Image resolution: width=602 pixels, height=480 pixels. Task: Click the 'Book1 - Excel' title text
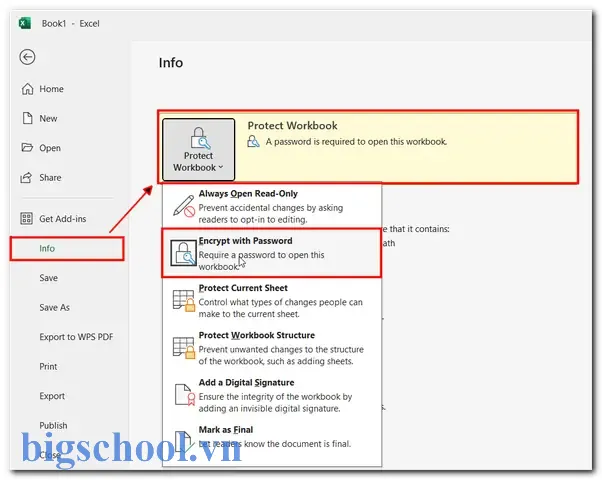point(71,23)
